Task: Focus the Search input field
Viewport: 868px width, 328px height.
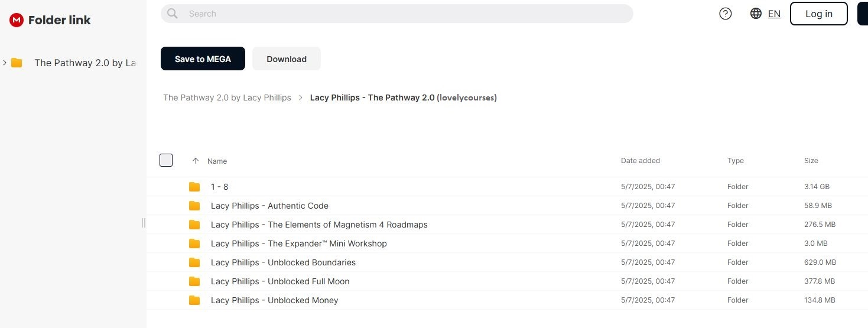Action: pos(402,14)
